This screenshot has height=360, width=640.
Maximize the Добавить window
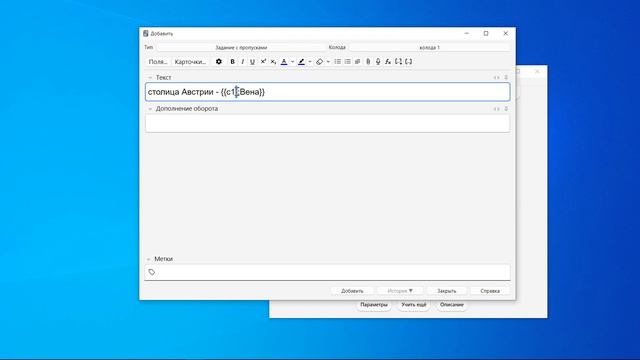486,33
